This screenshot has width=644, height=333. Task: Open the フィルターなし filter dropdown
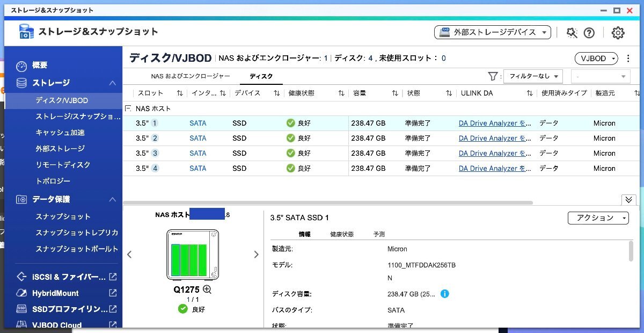[533, 76]
